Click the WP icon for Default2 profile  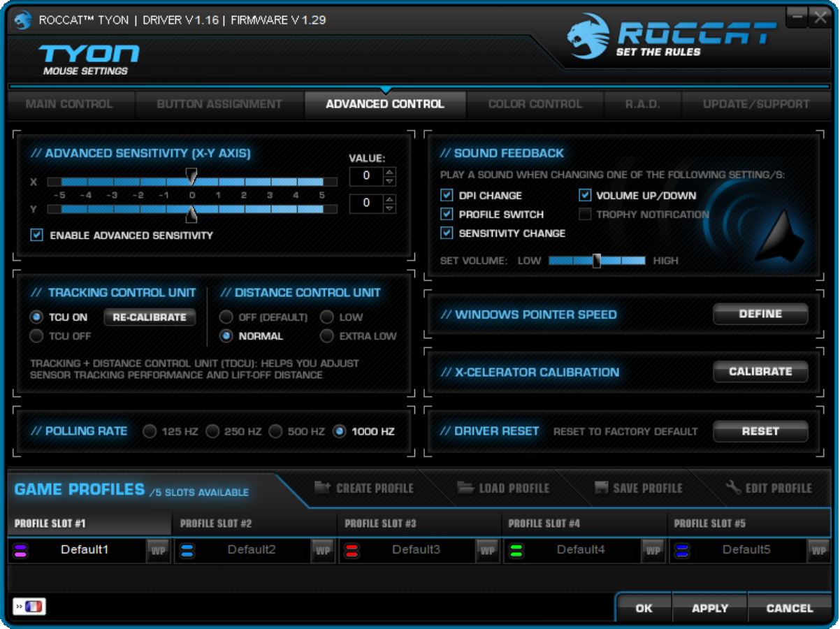(x=323, y=551)
